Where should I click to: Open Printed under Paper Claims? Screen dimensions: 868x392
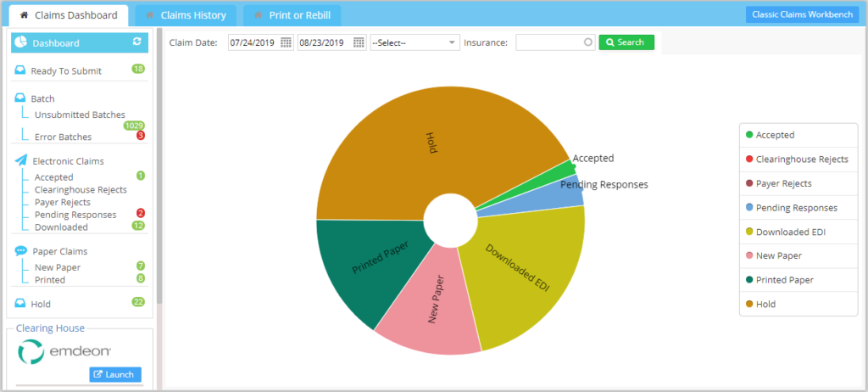click(50, 279)
